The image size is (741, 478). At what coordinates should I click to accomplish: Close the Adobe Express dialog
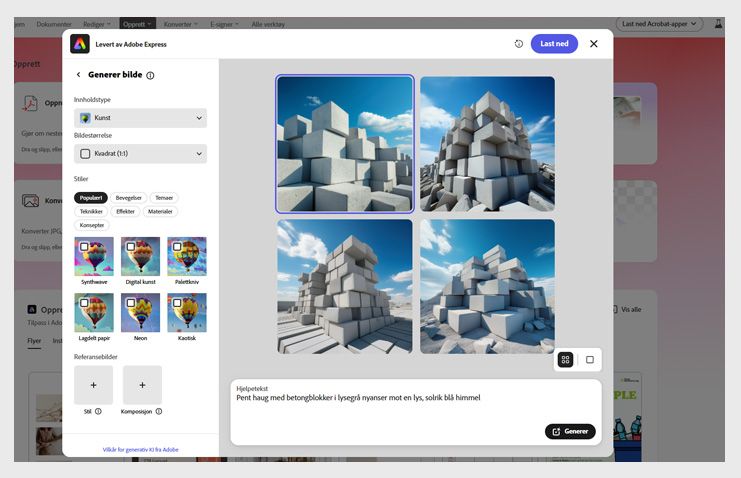pyautogui.click(x=594, y=43)
